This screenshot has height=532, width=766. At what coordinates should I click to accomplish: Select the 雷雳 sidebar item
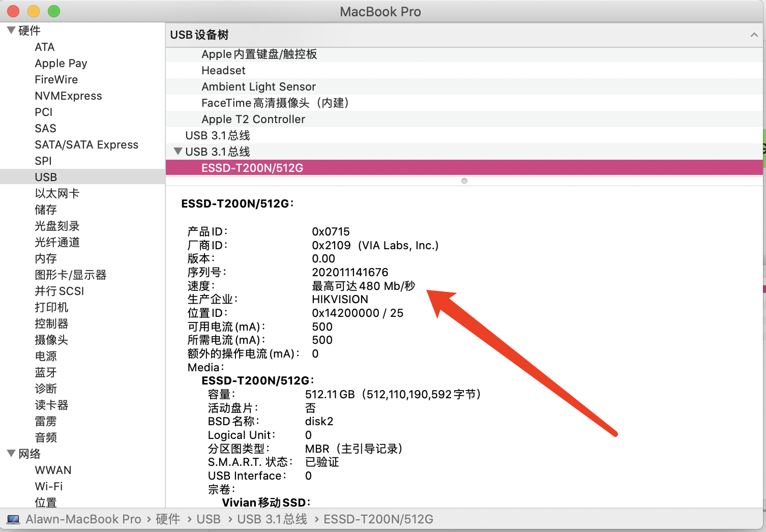(x=45, y=421)
